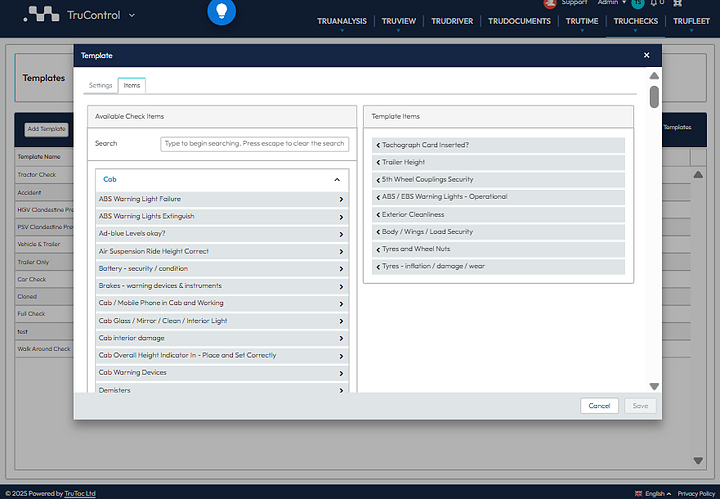Add 'Cab interior damage' using right arrow
Image resolution: width=720 pixels, height=499 pixels.
tap(341, 338)
